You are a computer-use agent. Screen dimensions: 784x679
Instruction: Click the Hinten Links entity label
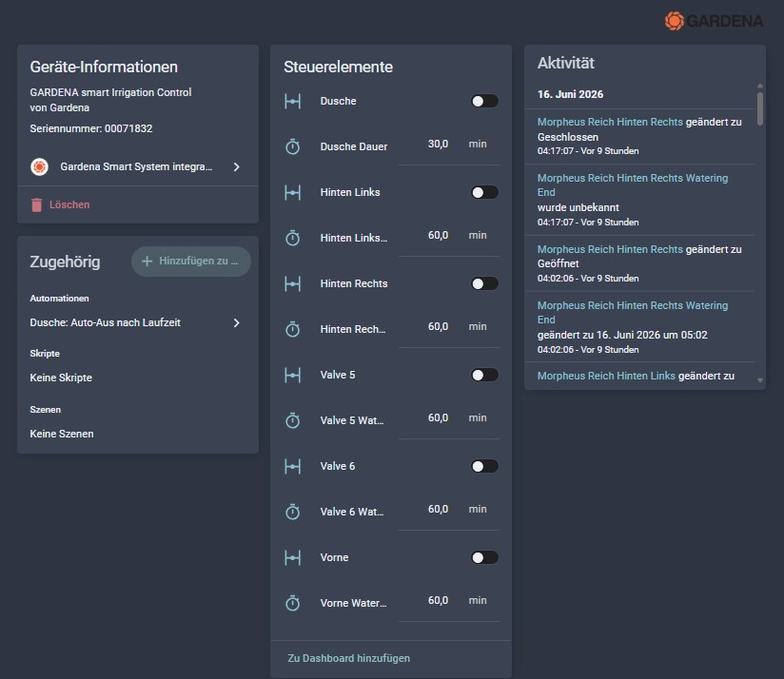350,192
